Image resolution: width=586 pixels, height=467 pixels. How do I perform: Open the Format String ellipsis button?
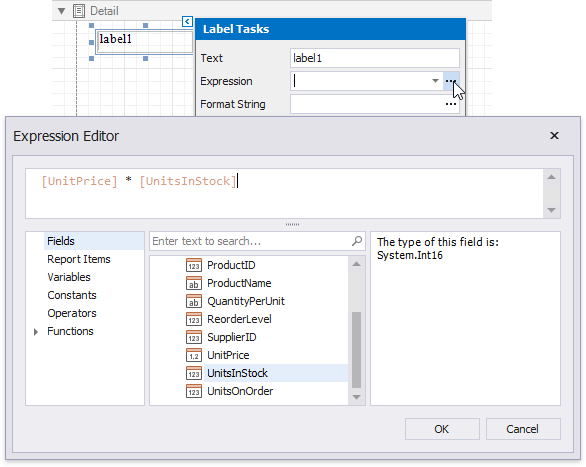point(451,104)
